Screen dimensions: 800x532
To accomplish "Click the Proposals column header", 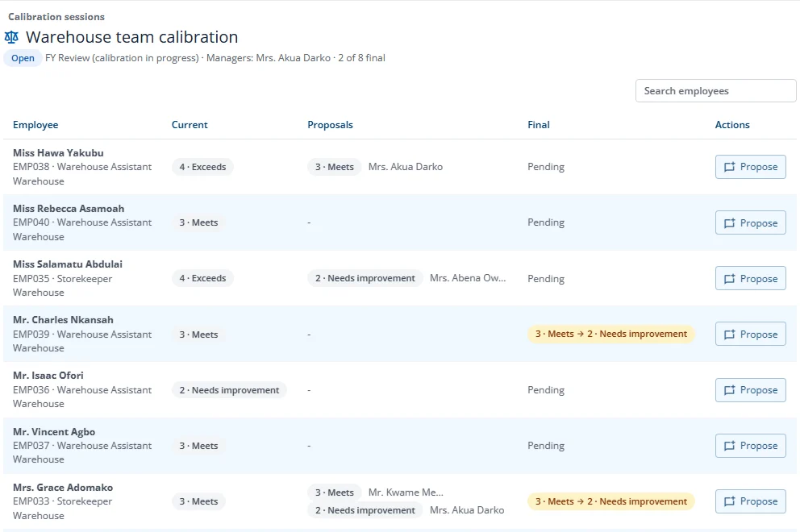I will point(330,125).
